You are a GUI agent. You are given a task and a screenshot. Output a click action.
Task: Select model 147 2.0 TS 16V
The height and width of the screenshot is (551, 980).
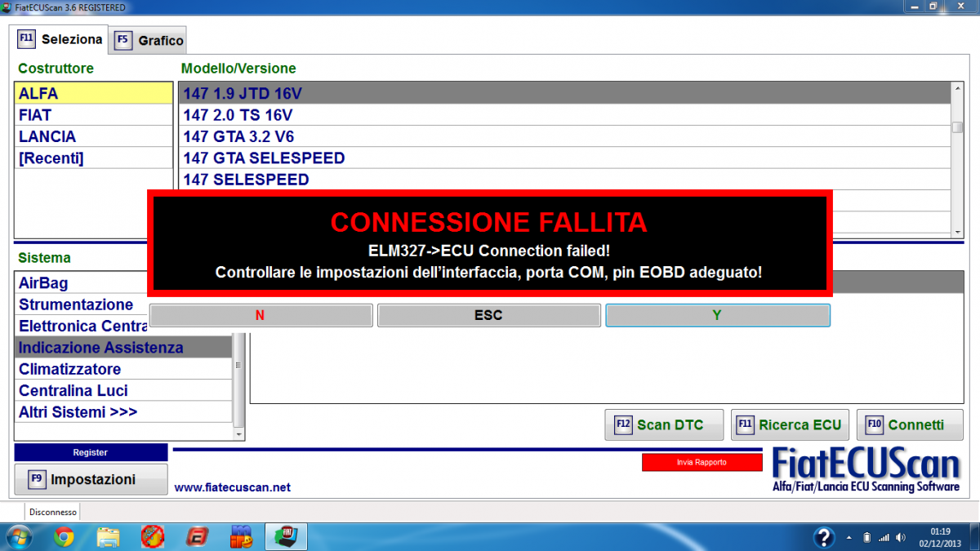coord(565,115)
